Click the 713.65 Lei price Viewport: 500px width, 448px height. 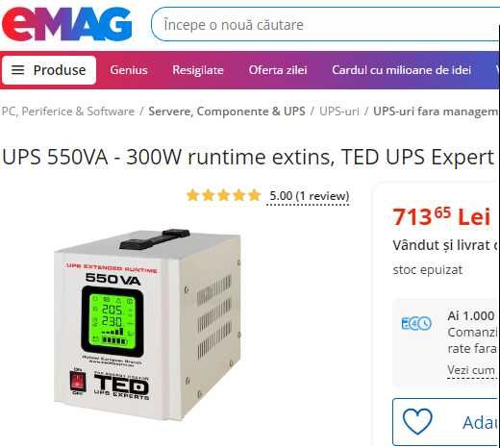click(x=441, y=217)
